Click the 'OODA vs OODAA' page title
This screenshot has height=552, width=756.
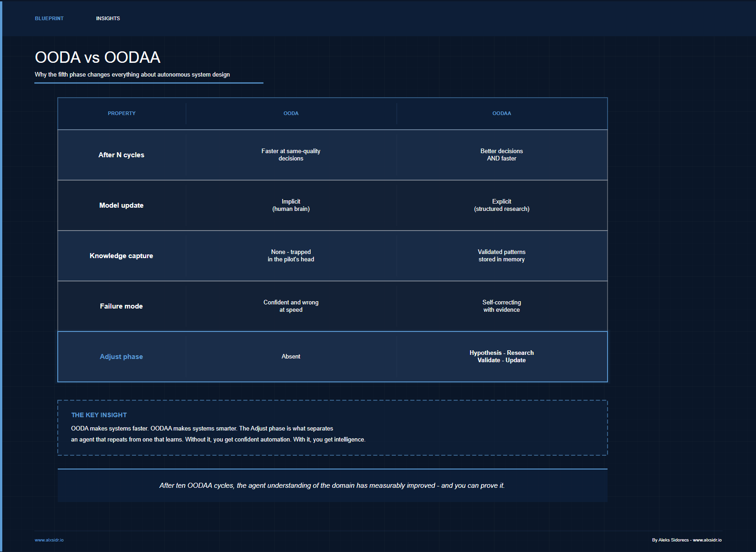pyautogui.click(x=98, y=57)
